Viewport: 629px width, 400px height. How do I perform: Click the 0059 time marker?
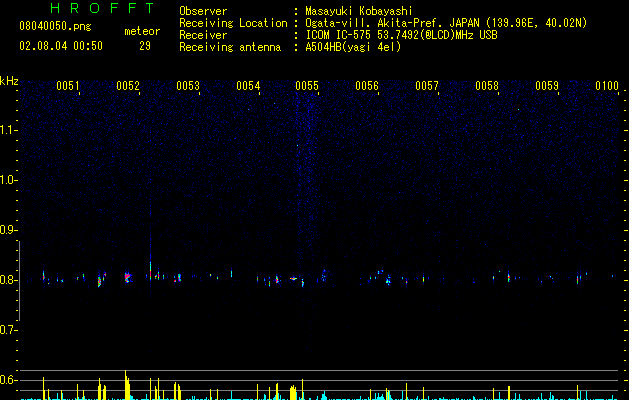click(x=547, y=86)
